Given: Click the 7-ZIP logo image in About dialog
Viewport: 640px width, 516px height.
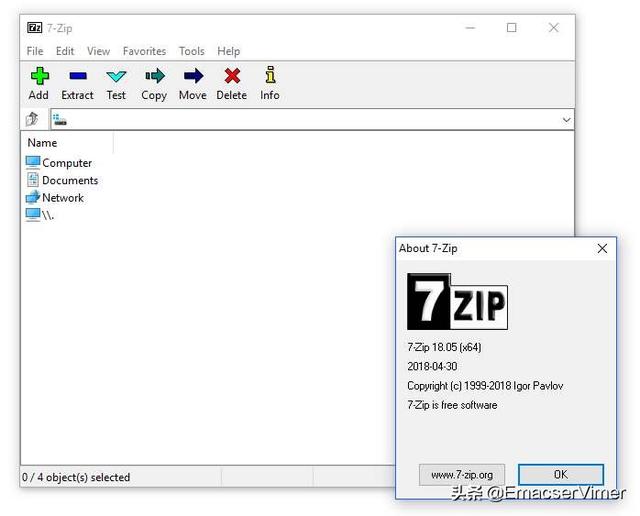Looking at the screenshot, I should [x=457, y=301].
